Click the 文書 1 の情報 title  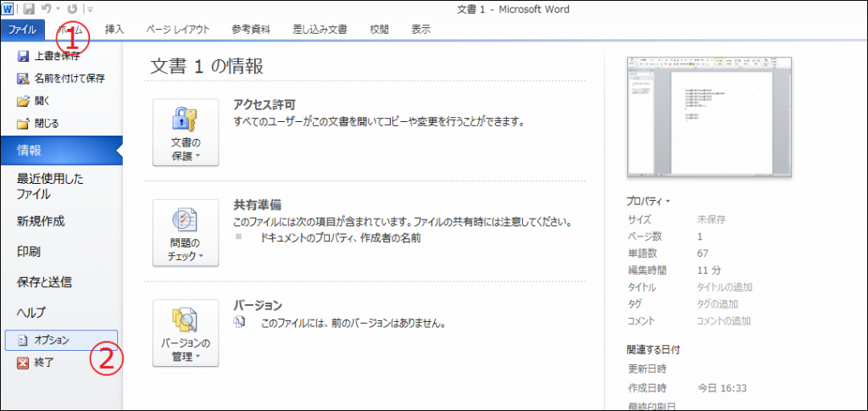[207, 66]
